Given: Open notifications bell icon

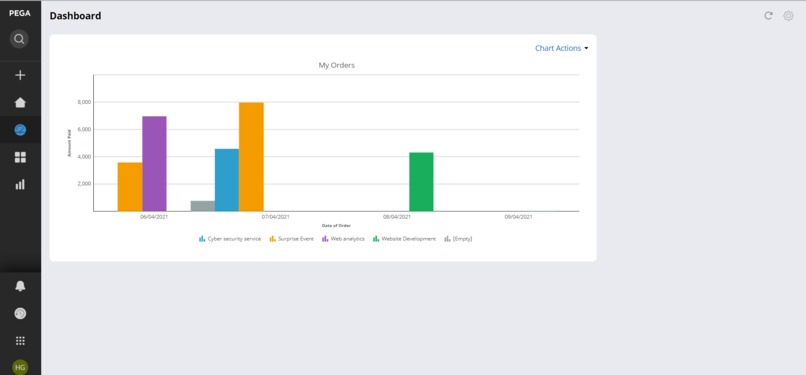Looking at the screenshot, I should tap(20, 286).
